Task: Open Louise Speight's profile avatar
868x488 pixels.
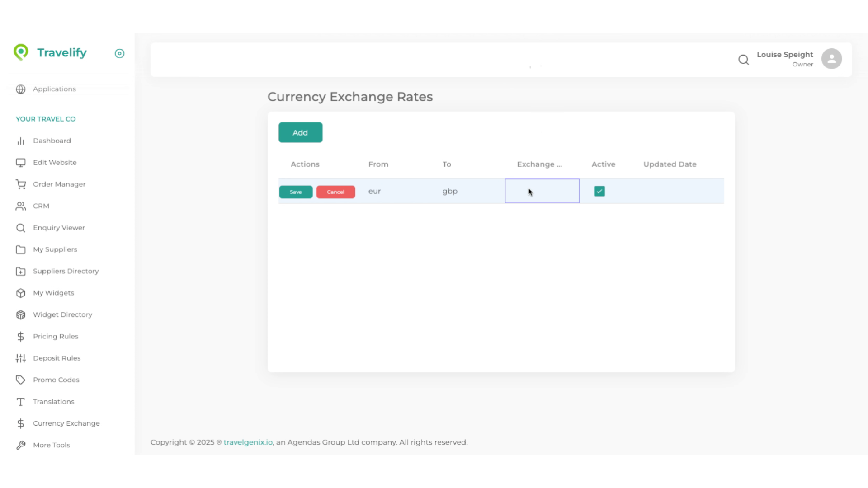Action: (x=831, y=58)
